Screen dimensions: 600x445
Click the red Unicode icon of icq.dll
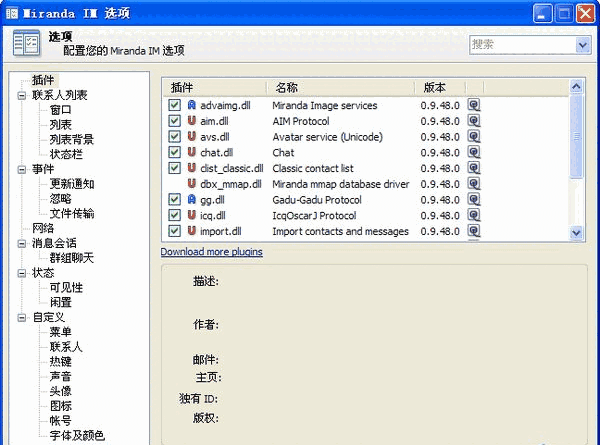192,215
